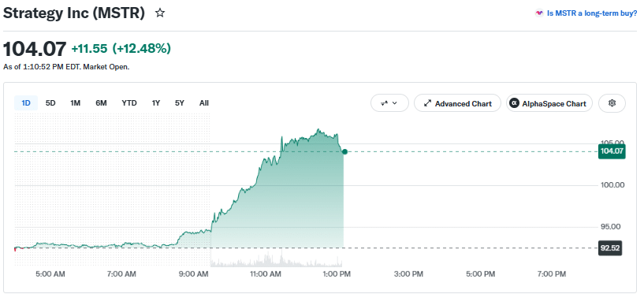This screenshot has height=294, width=644.
Task: Click the 104.07 headline price
Action: tap(35, 50)
